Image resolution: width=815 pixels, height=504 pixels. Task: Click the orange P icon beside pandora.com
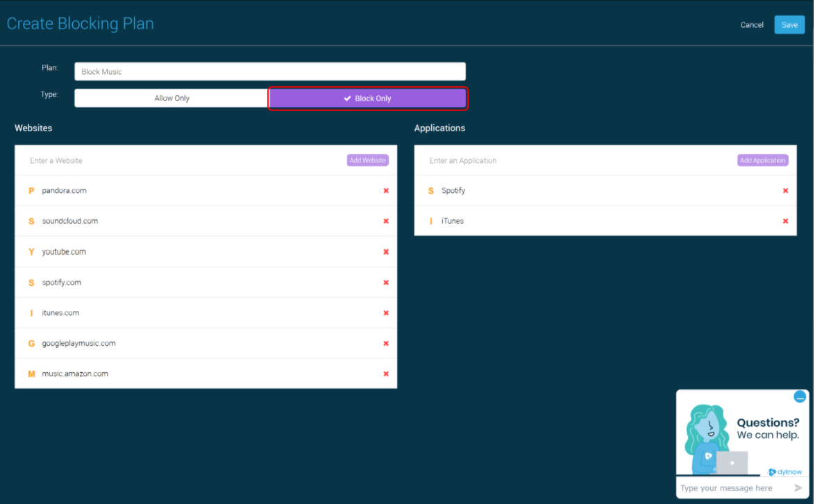click(31, 191)
